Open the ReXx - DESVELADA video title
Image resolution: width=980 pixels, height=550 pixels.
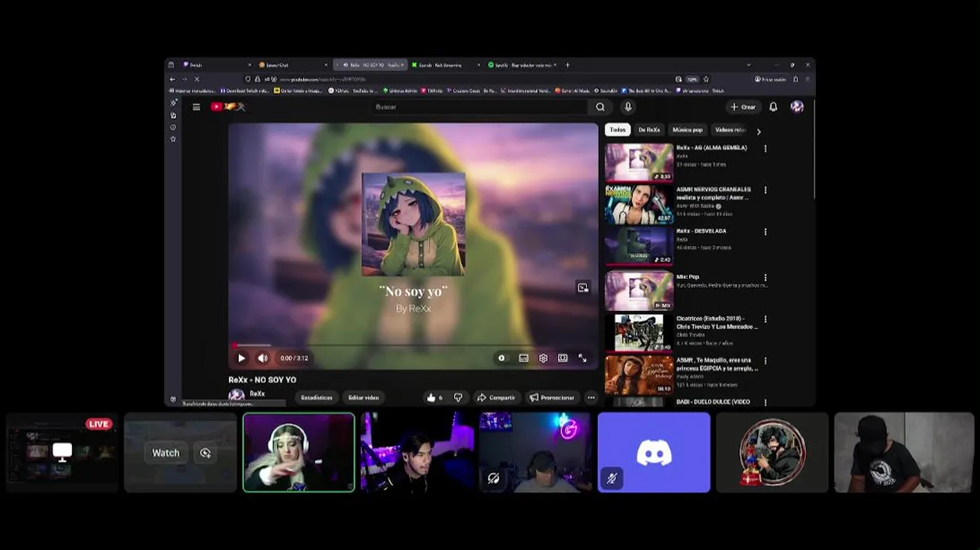[x=701, y=231]
